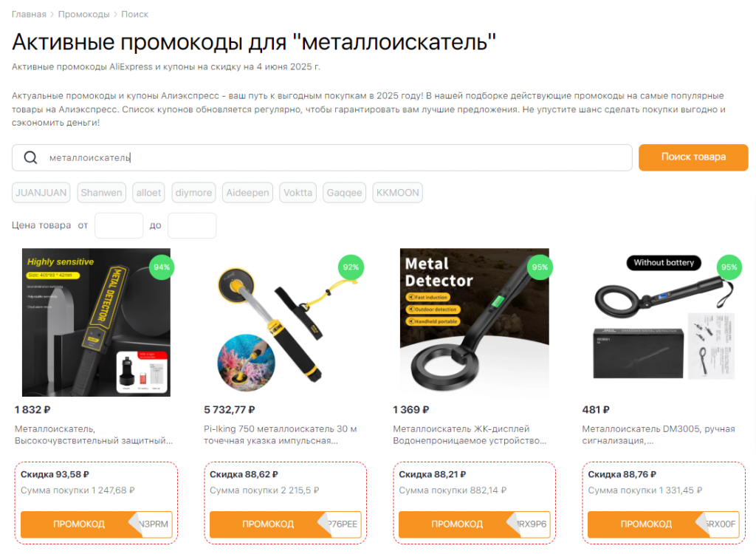The width and height of the screenshot is (756, 554).
Task: Click the 92% discount badge on Pi-Iking detector
Action: point(351,267)
